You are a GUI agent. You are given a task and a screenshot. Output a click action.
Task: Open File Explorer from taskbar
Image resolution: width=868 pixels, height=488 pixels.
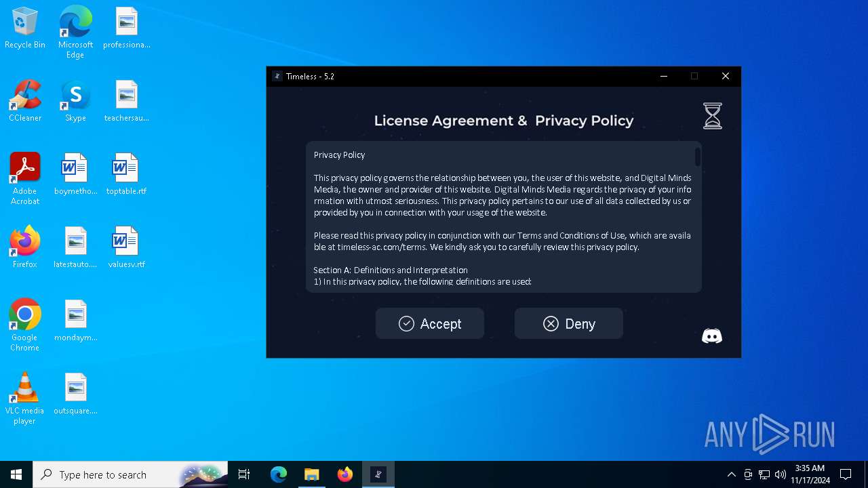[312, 474]
